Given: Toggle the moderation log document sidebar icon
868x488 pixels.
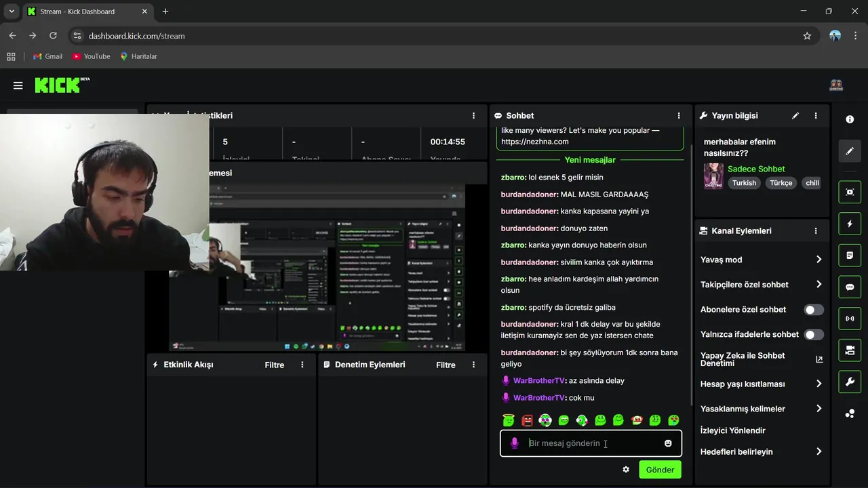Looking at the screenshot, I should pos(850,256).
